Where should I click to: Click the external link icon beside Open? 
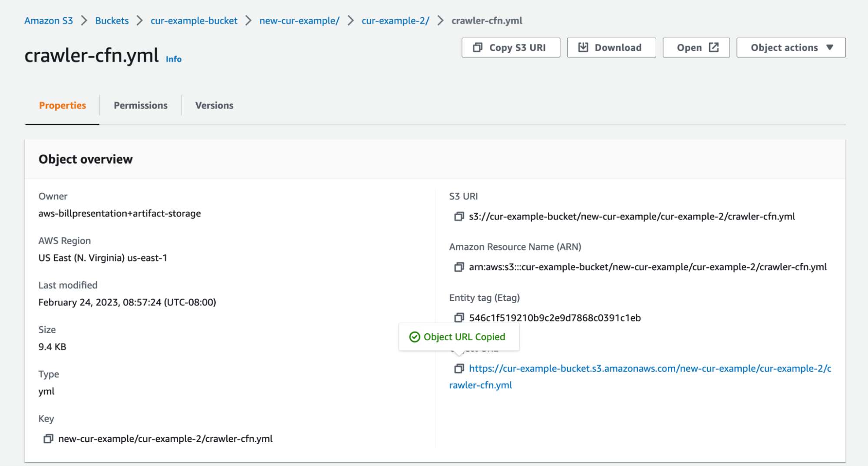(714, 47)
